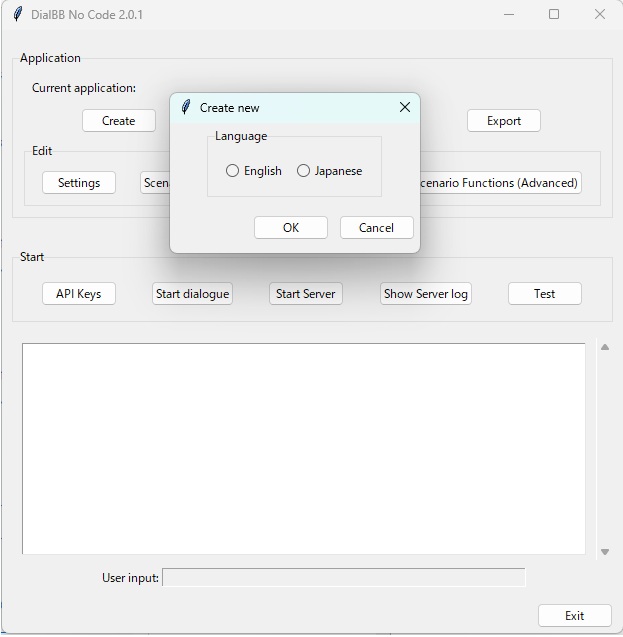Close the Create new dialog with X

[405, 107]
